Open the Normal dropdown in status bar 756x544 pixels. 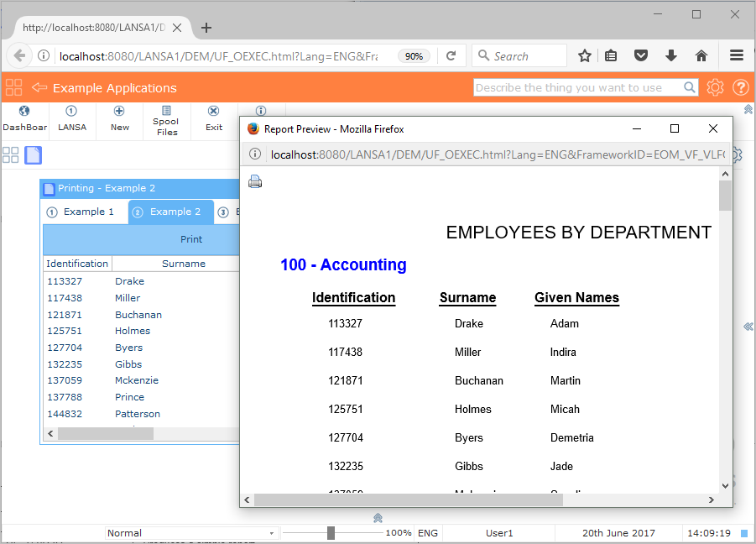(191, 533)
